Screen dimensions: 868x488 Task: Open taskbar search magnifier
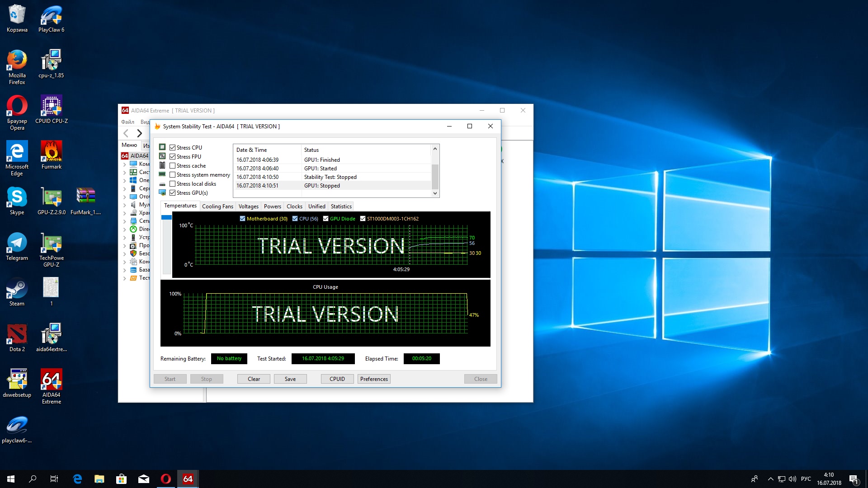pyautogui.click(x=33, y=479)
